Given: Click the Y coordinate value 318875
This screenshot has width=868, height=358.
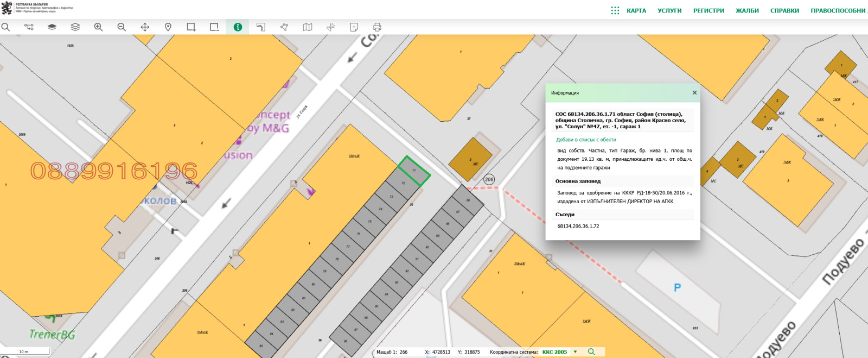Looking at the screenshot, I should coord(472,352).
